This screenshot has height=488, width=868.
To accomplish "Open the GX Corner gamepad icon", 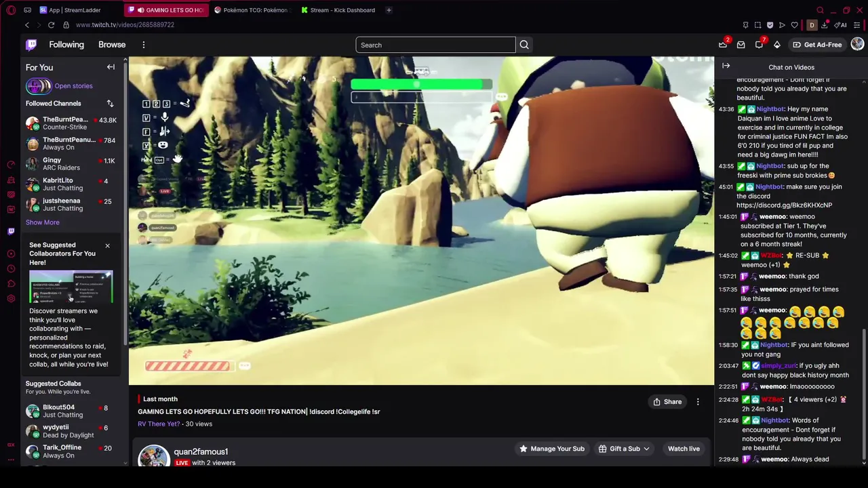I will 27,10.
